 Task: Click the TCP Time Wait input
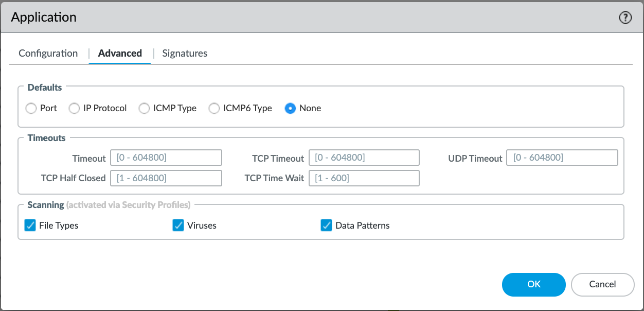(364, 178)
